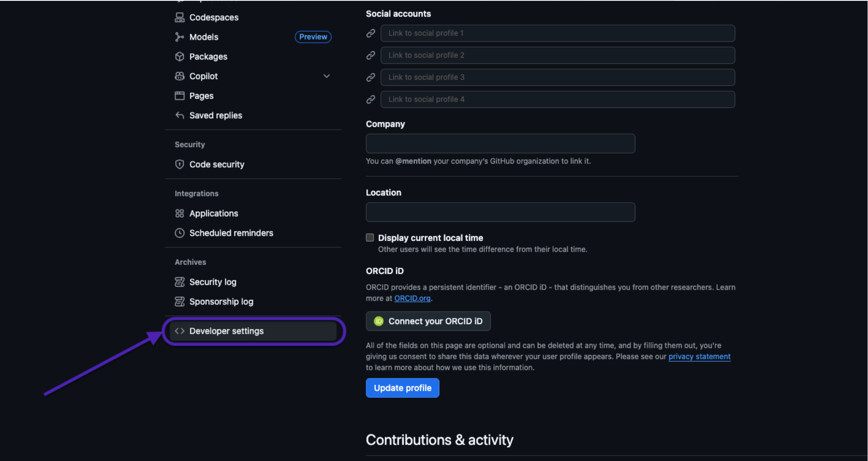Click the Code security shield icon
Screen dimensions: 868x461
click(x=179, y=164)
